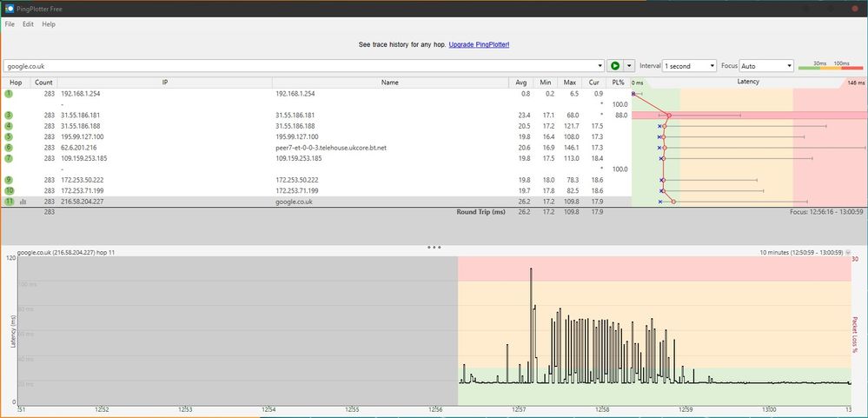Select IP cell 172.253.71.199
868x418 pixels.
(82, 190)
